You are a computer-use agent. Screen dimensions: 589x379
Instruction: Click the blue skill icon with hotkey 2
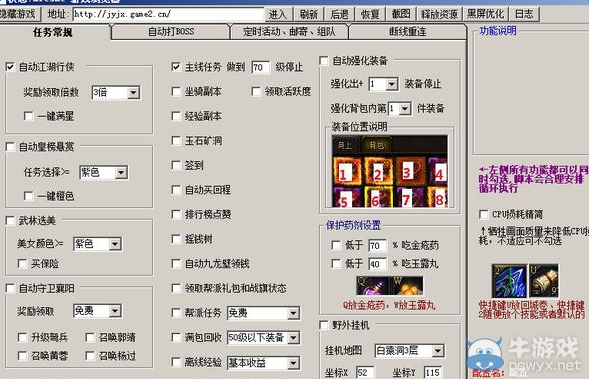pyautogui.click(x=509, y=281)
